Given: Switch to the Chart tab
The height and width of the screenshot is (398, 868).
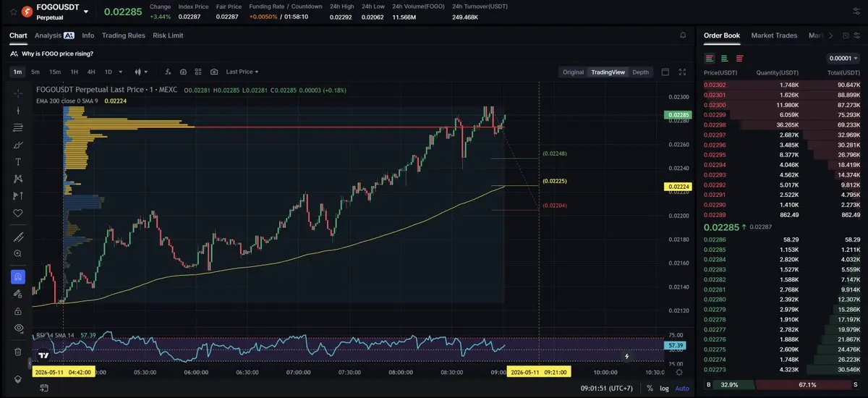Looking at the screenshot, I should pyautogui.click(x=18, y=35).
